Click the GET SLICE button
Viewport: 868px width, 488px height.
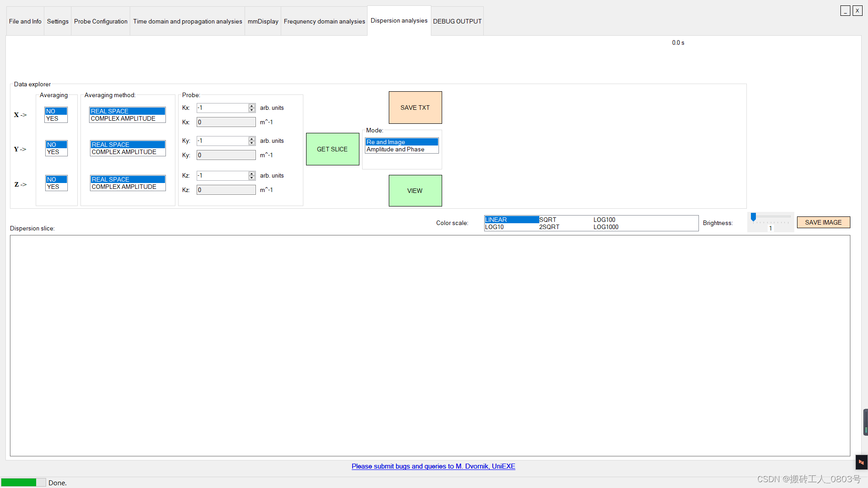[333, 149]
